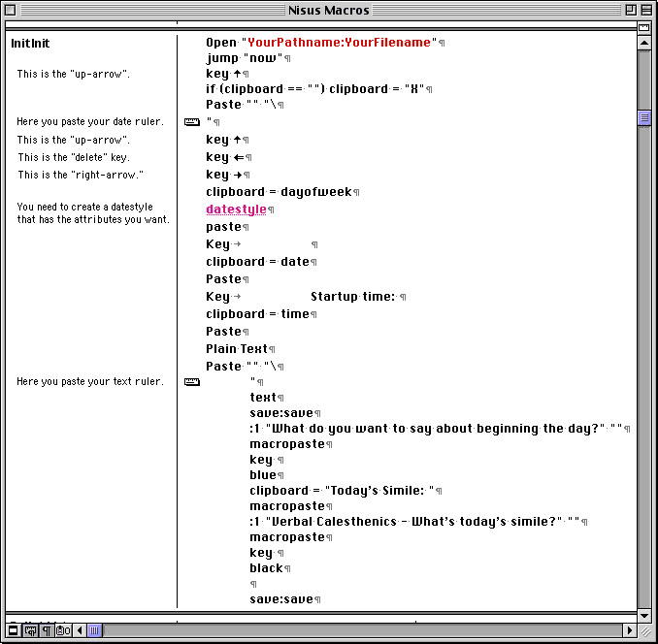Click the InitInit macro name heading

coord(30,44)
